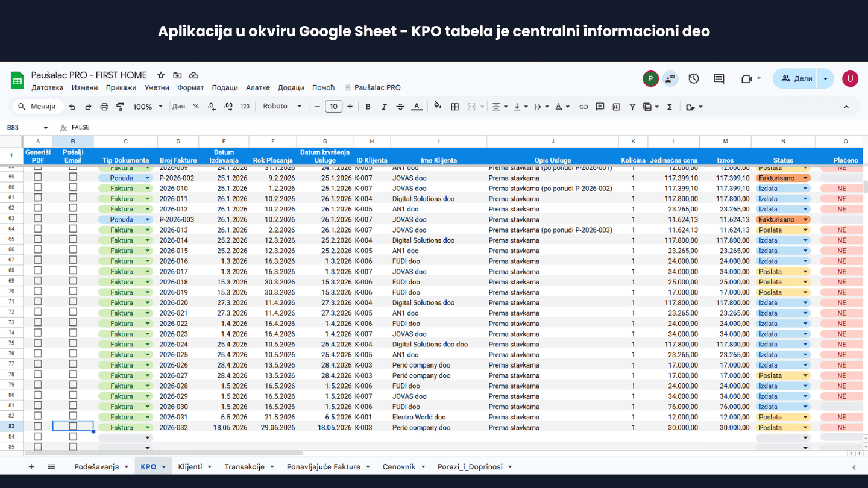Tick Generiši PDF checkbox for 2026-010
The width and height of the screenshot is (868, 488).
coord(38,187)
